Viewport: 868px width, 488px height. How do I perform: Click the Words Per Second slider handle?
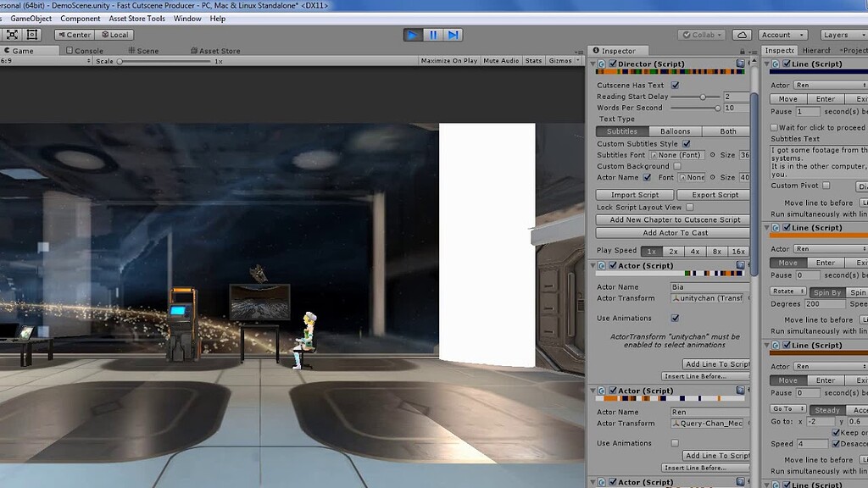[x=717, y=108]
